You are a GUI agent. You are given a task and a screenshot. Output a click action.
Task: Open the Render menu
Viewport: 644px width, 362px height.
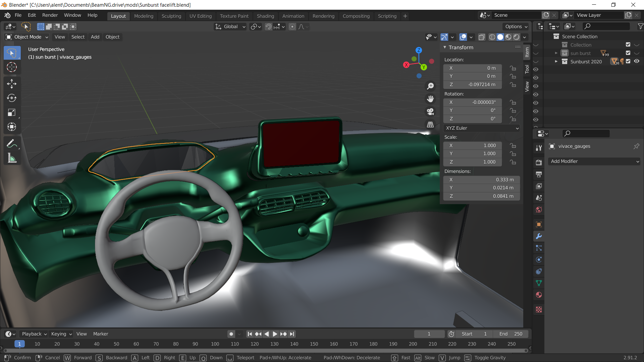point(50,15)
